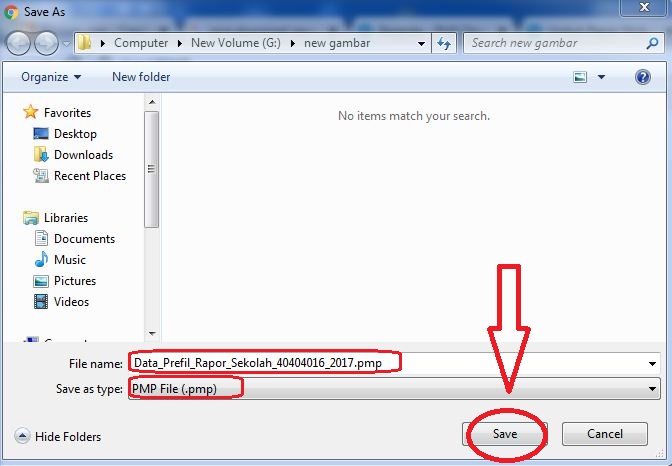This screenshot has width=672, height=466.
Task: Select new gambar in the breadcrumb
Action: point(337,43)
